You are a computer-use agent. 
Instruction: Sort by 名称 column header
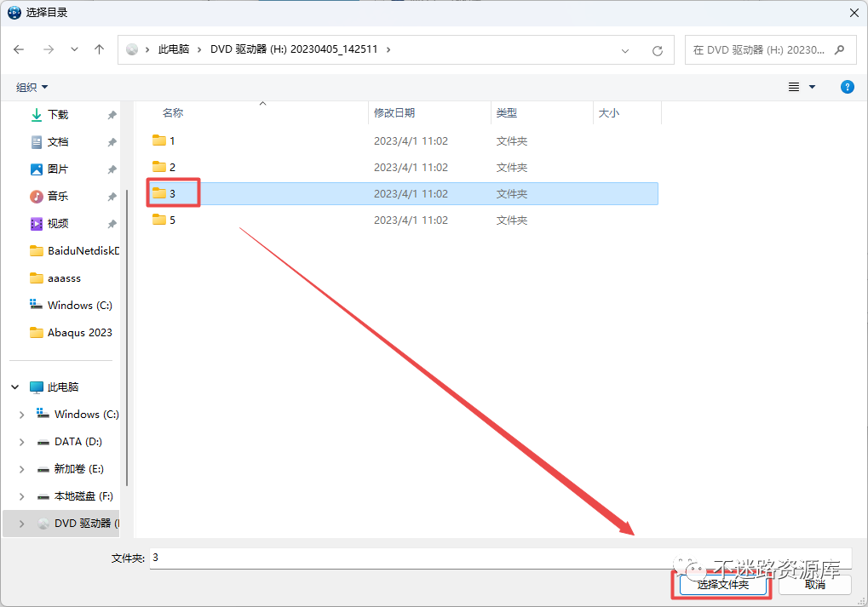point(173,113)
